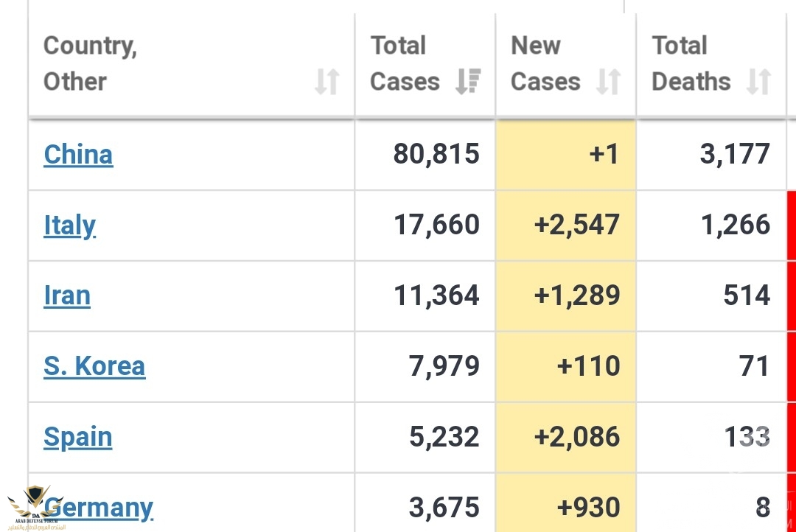Open the S. Korea country link
This screenshot has width=796, height=532.
94,366
